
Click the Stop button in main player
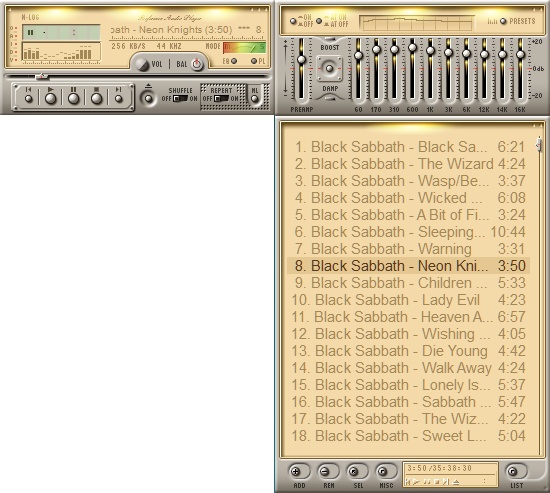point(96,99)
